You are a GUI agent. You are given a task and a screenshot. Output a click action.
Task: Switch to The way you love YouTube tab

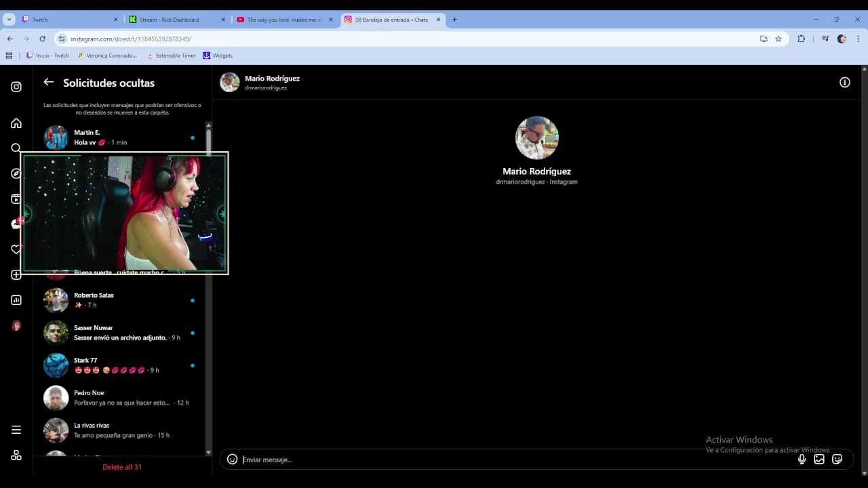(285, 20)
